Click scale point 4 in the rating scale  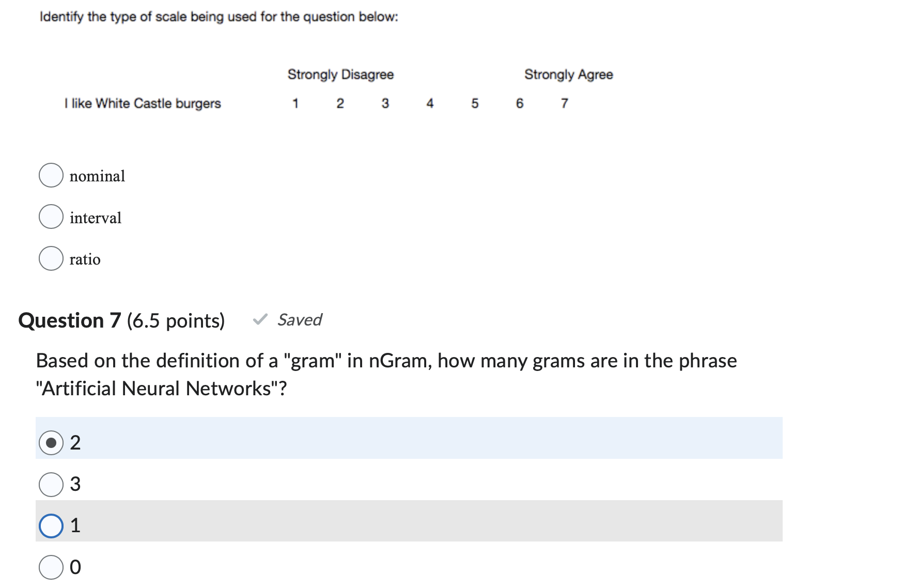(x=430, y=103)
